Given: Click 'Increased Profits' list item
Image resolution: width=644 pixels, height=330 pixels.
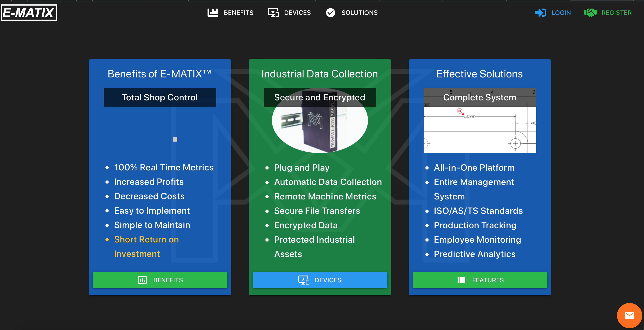Looking at the screenshot, I should click(x=149, y=182).
